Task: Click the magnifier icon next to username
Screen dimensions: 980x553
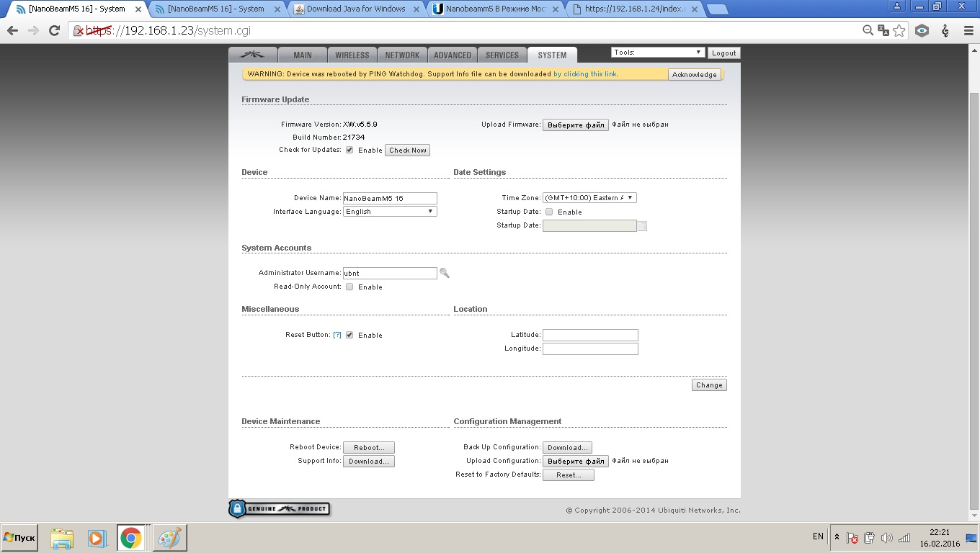Action: (445, 273)
